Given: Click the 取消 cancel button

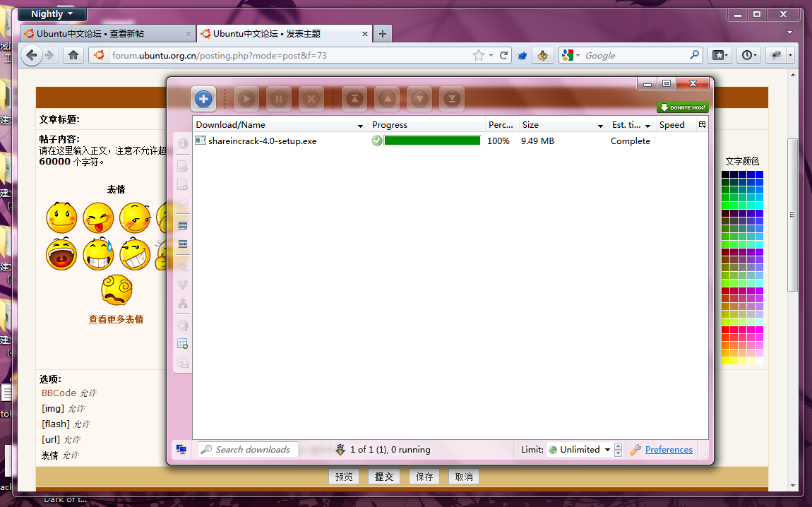Looking at the screenshot, I should (464, 477).
